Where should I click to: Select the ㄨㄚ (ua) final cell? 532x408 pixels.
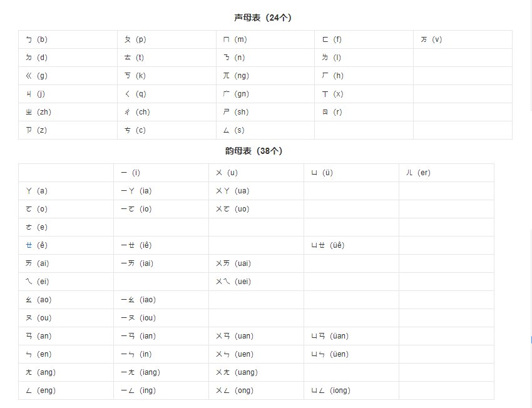[x=256, y=191]
